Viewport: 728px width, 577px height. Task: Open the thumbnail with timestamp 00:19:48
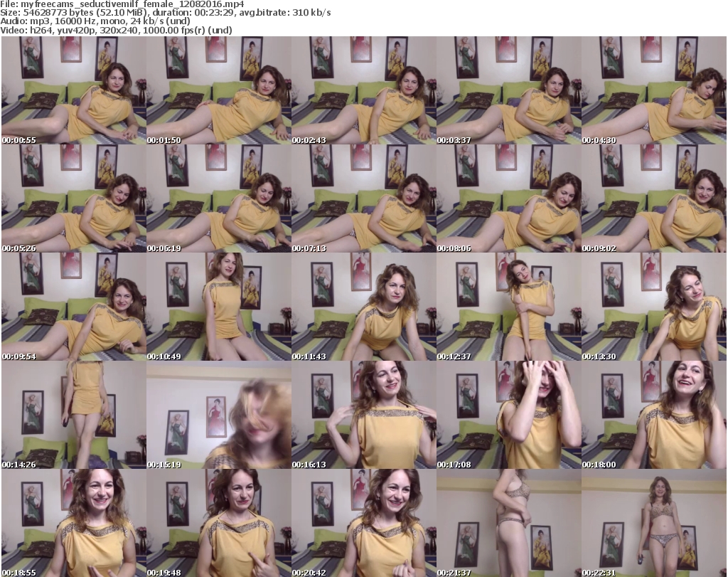click(x=219, y=523)
